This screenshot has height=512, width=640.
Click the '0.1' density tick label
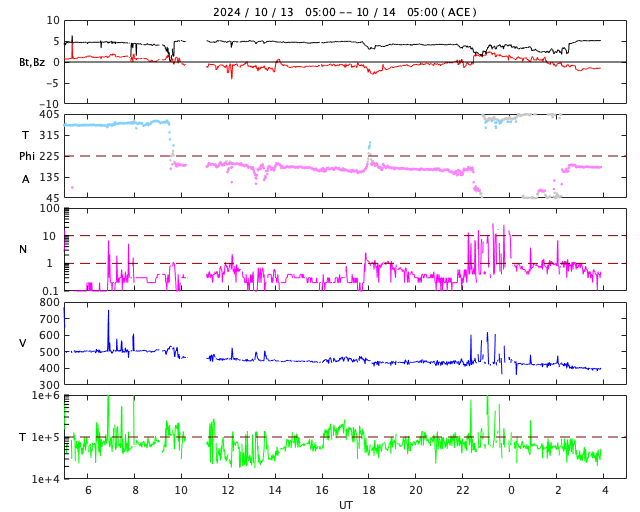[51, 291]
